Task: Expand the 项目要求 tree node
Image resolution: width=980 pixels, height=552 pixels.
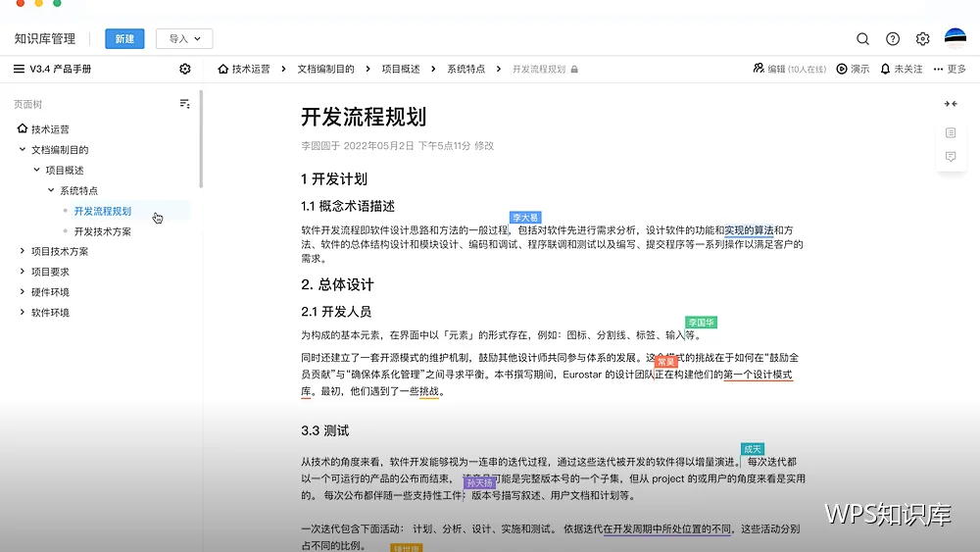Action: pos(23,272)
